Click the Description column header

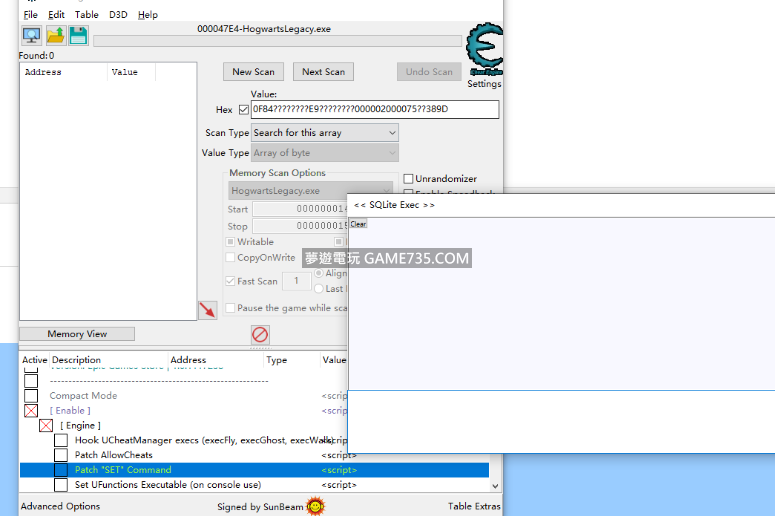(x=108, y=360)
